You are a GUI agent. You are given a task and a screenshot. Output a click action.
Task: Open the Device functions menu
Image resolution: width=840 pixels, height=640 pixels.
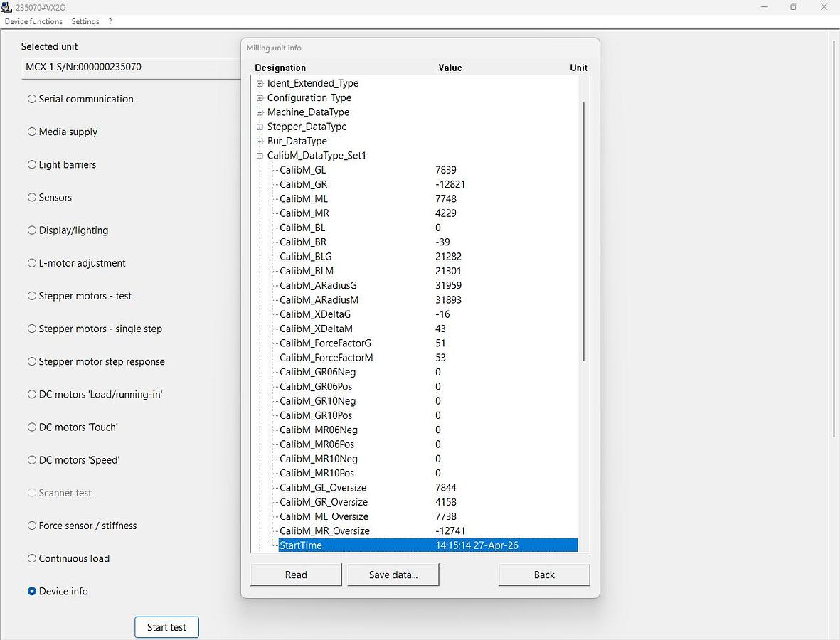click(x=33, y=21)
